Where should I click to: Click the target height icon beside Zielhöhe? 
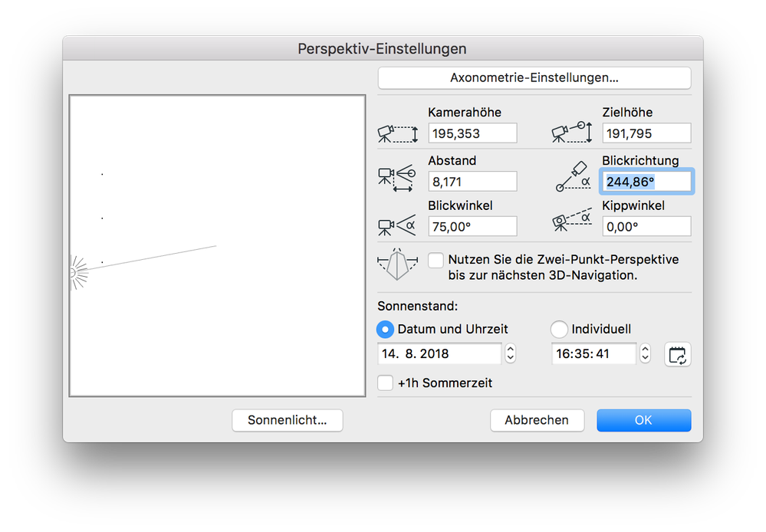click(571, 133)
